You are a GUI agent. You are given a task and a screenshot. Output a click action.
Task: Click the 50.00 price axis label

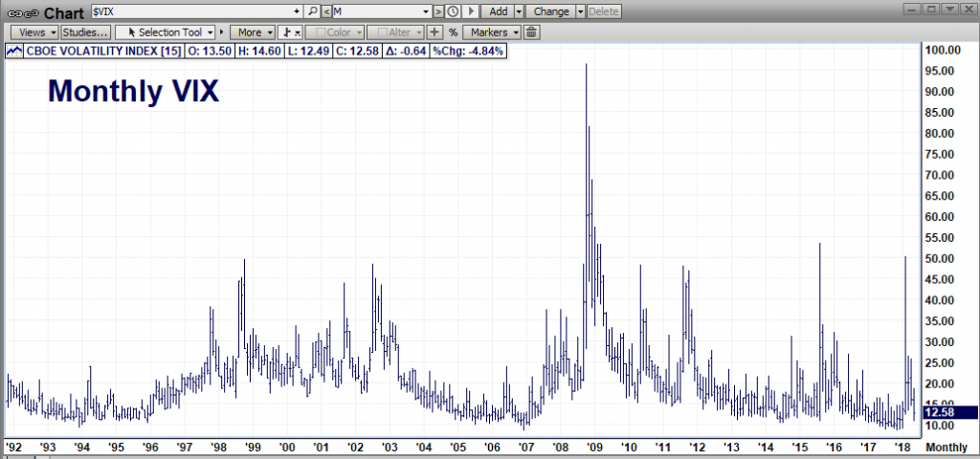[x=940, y=258]
